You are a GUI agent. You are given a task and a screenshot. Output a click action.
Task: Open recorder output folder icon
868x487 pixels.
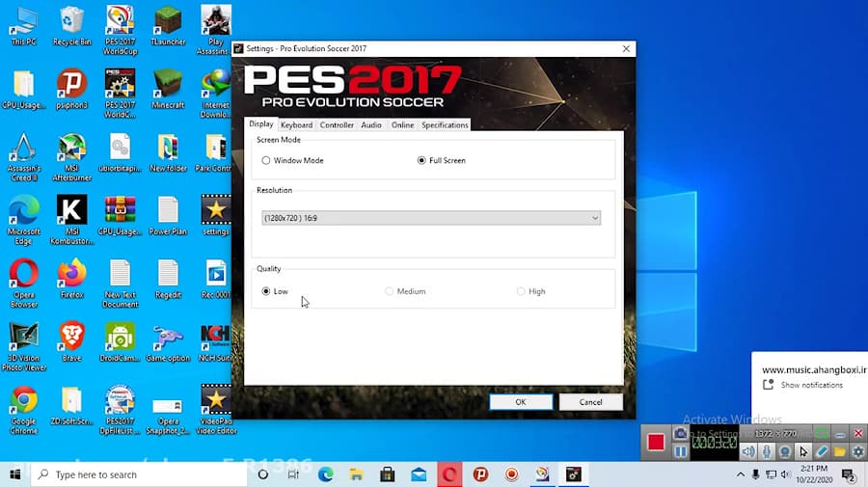click(840, 451)
